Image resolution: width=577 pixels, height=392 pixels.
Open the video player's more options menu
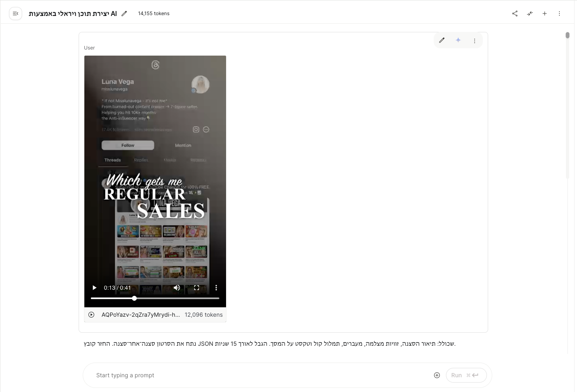[216, 288]
